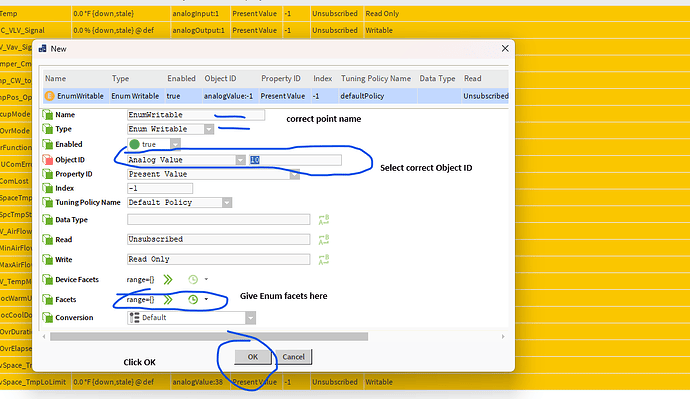Screen dimensions: 690x399
Task: Open the Property ID Present Value dropdown
Action: [x=294, y=174]
